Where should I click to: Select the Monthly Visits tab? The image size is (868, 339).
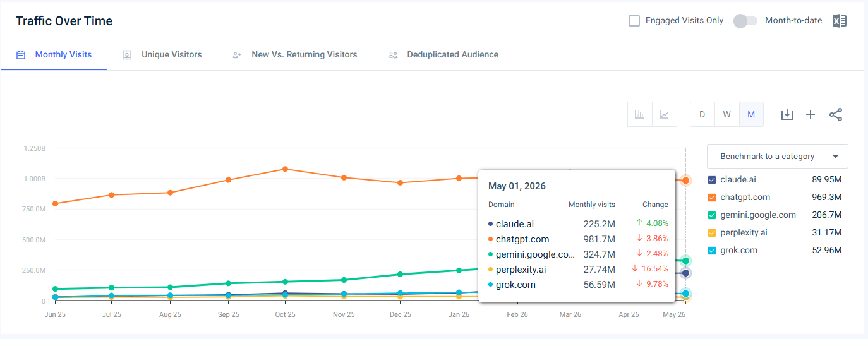(54, 55)
